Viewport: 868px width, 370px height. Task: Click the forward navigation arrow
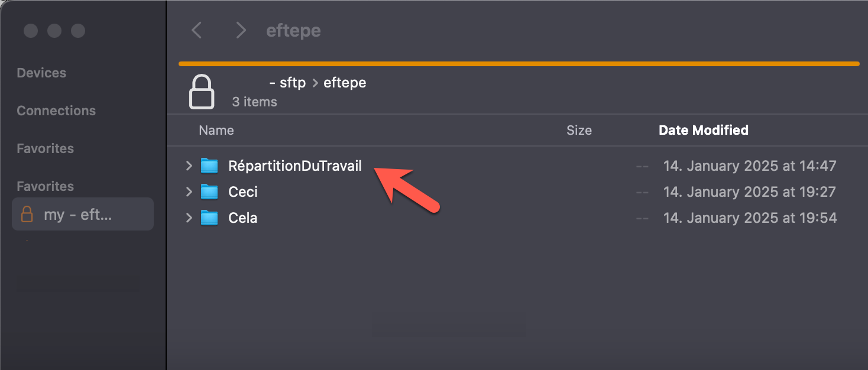pos(241,30)
